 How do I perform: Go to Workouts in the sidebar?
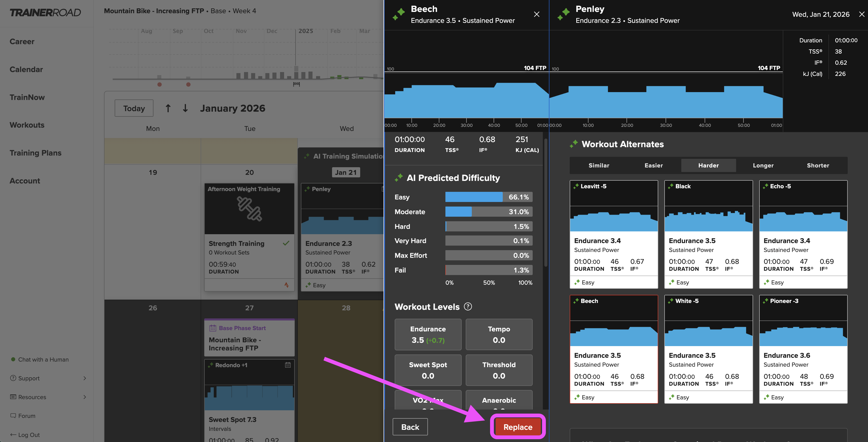(x=27, y=125)
